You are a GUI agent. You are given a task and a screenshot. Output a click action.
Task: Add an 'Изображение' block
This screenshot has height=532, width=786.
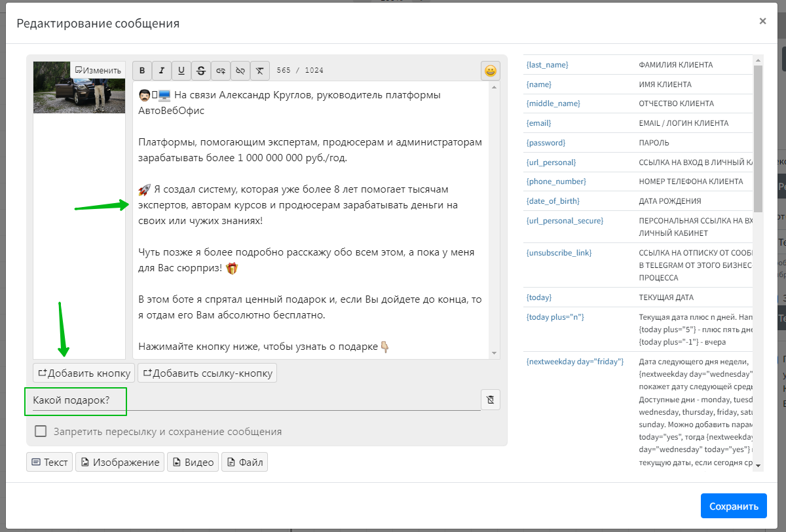point(120,462)
